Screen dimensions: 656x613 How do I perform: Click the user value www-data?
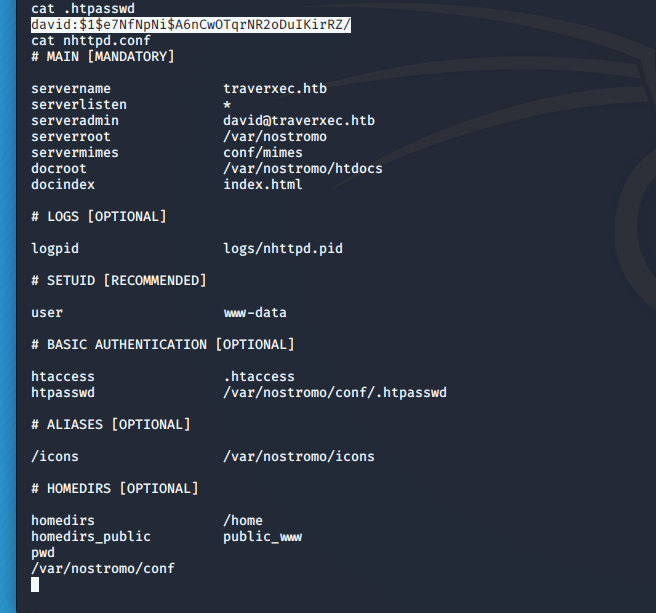coord(255,313)
